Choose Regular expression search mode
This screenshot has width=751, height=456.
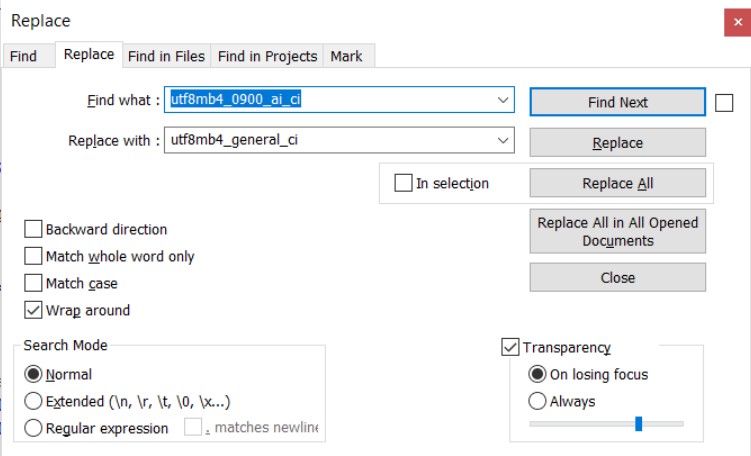tap(34, 428)
